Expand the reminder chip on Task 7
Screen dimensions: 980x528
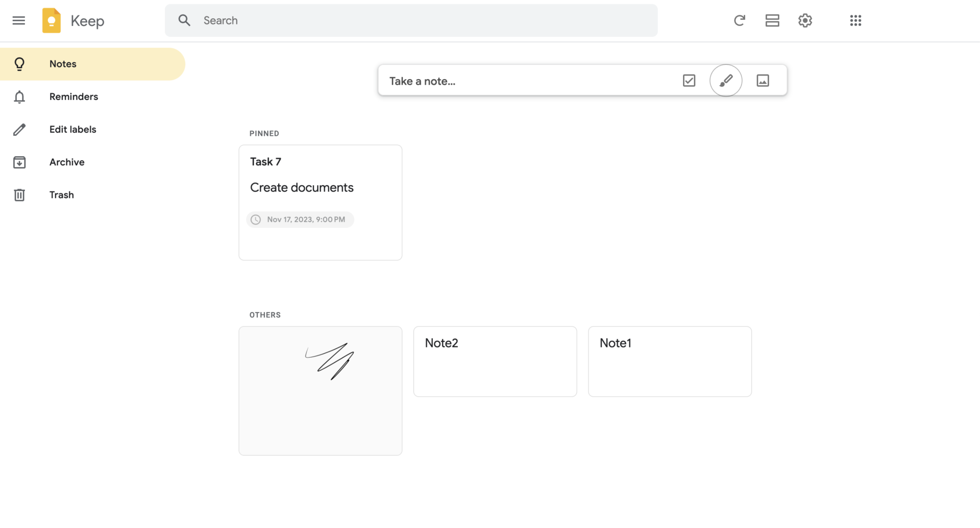coord(300,219)
